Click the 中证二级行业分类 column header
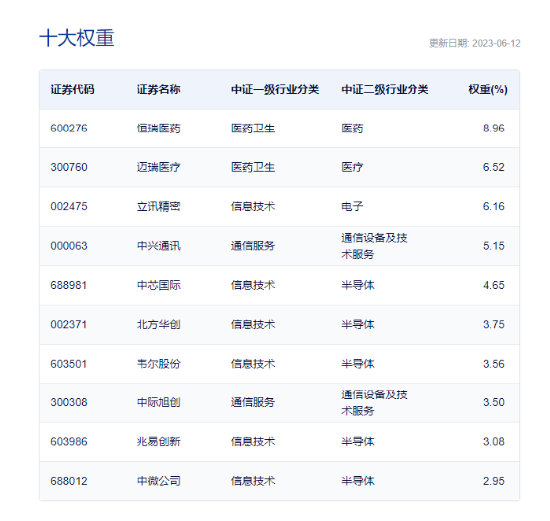 (385, 89)
